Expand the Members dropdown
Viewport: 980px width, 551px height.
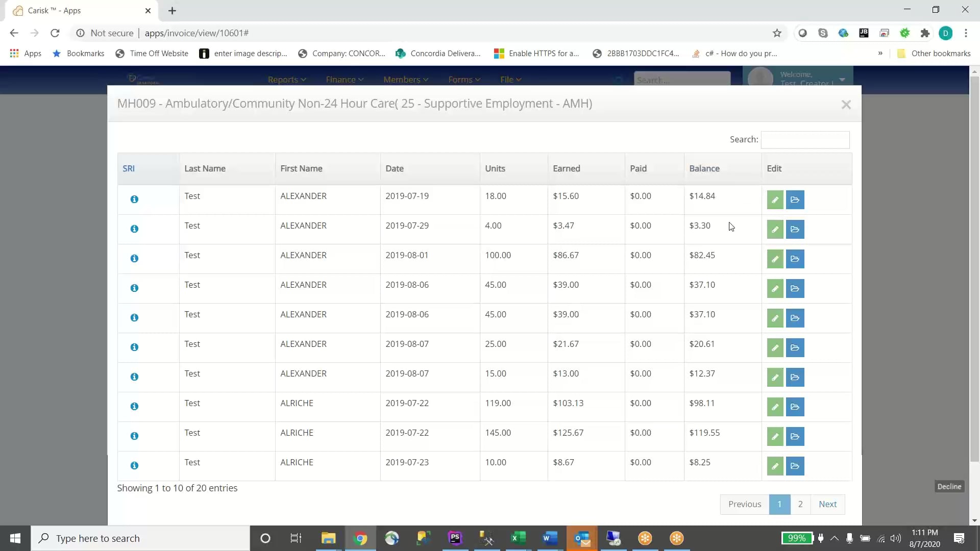coord(405,80)
